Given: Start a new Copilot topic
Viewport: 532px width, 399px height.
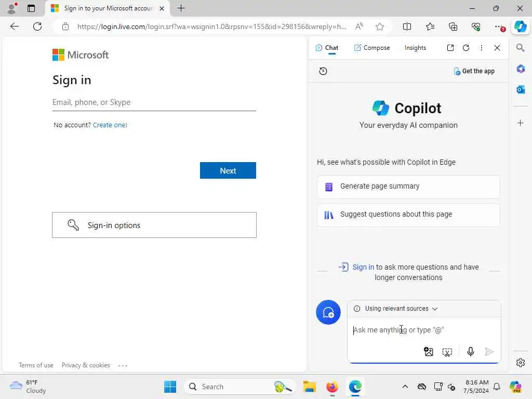Looking at the screenshot, I should click(x=328, y=312).
